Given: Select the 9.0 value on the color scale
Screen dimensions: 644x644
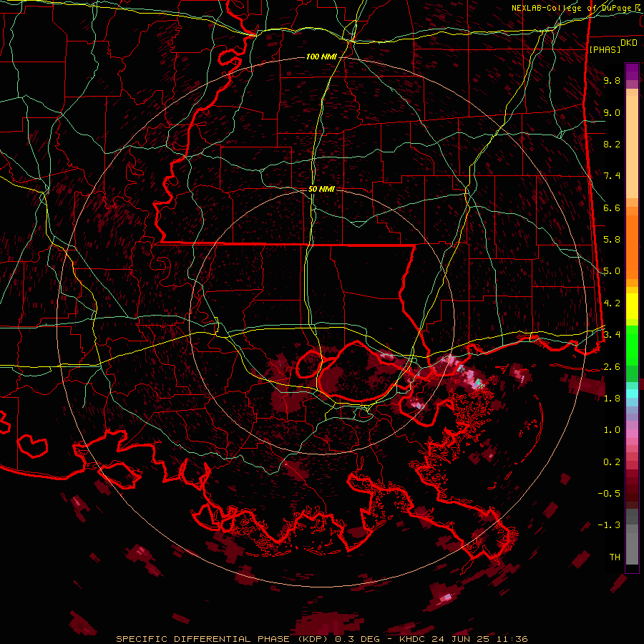Looking at the screenshot, I should (612, 112).
